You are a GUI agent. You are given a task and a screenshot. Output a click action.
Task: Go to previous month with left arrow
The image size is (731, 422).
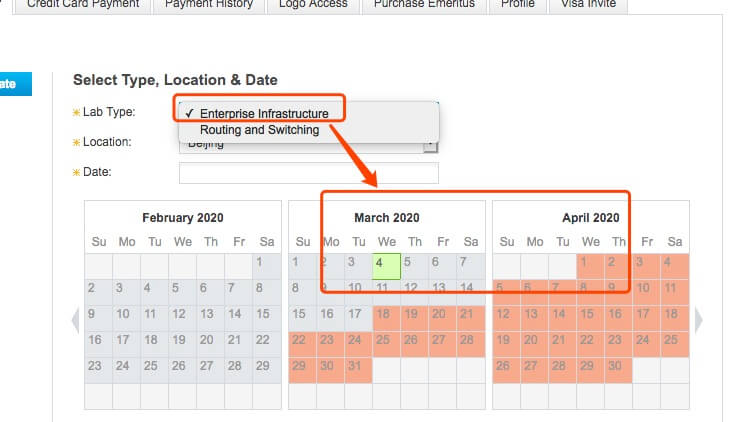pyautogui.click(x=73, y=320)
